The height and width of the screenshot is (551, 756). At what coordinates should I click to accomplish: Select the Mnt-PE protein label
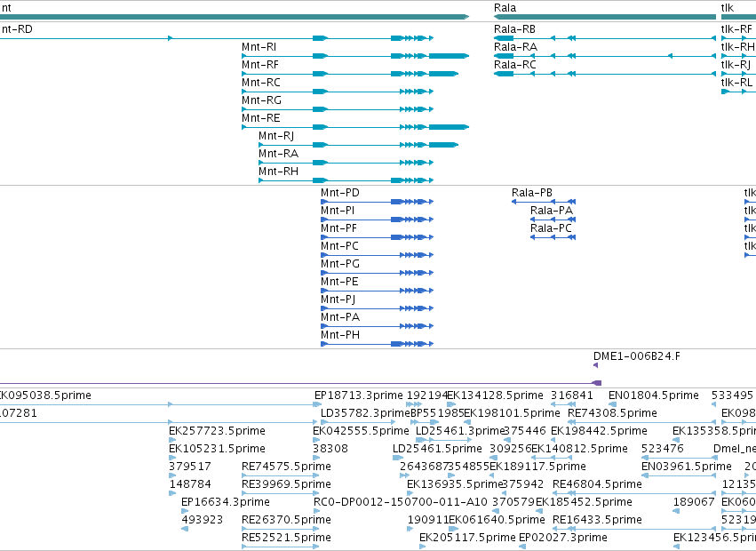tap(339, 282)
